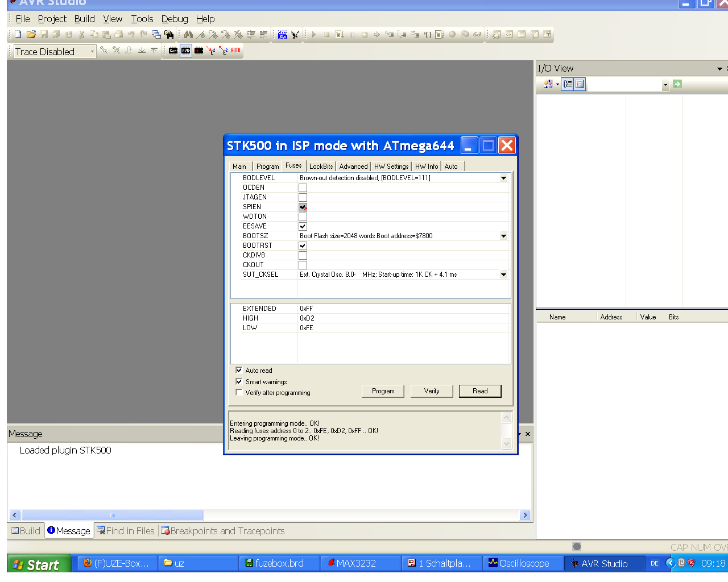The image size is (728, 582).
Task: Click the Toggle Breakpoint circle icon
Action: [453, 34]
